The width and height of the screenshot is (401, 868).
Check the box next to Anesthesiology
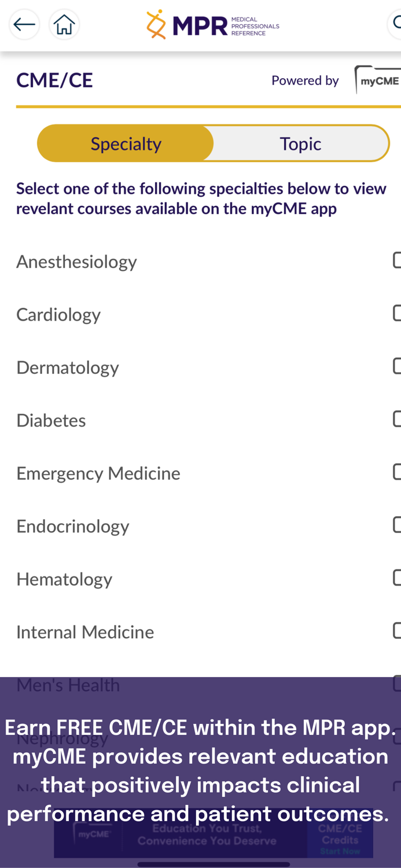[x=398, y=261]
